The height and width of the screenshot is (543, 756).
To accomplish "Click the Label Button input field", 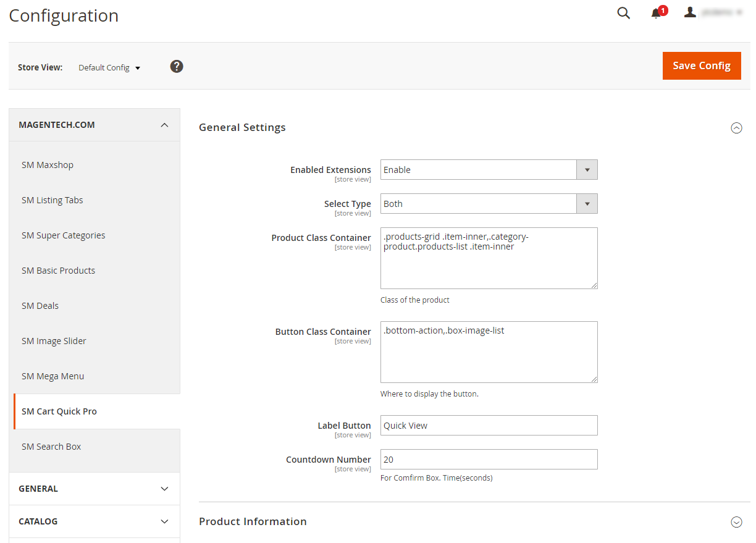I will pyautogui.click(x=489, y=426).
